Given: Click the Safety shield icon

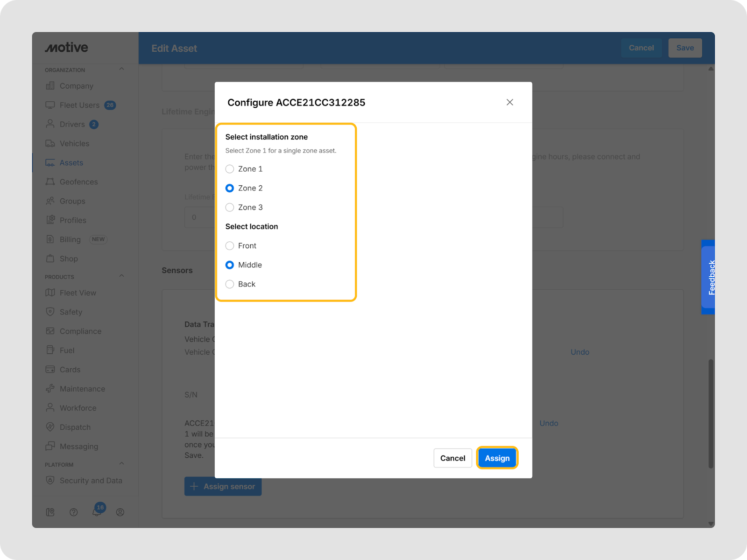Looking at the screenshot, I should point(50,312).
